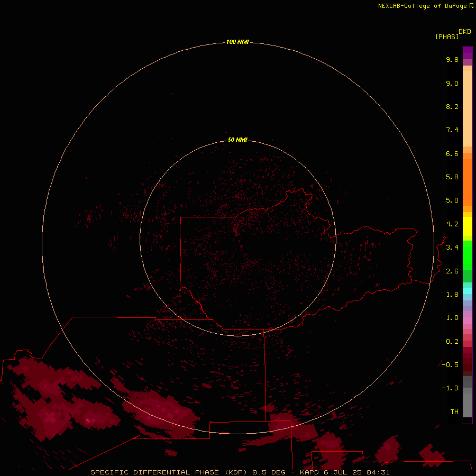Click the -1.3 colorbar value
The height and width of the screenshot is (476, 476).
coord(450,388)
